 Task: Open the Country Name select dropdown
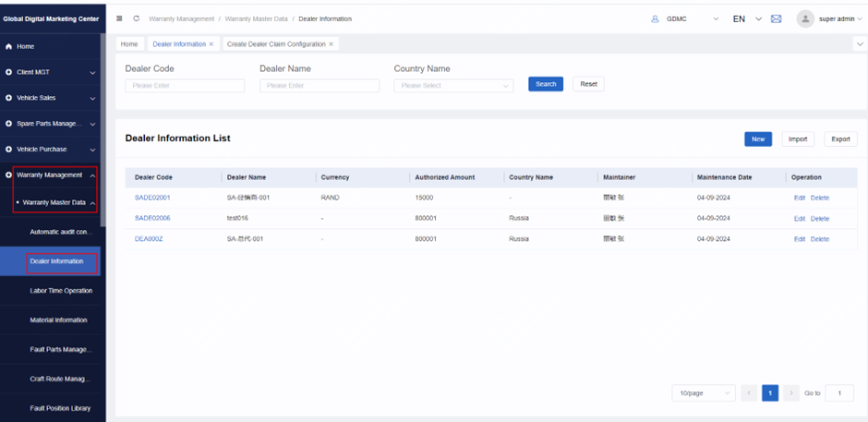pos(453,86)
